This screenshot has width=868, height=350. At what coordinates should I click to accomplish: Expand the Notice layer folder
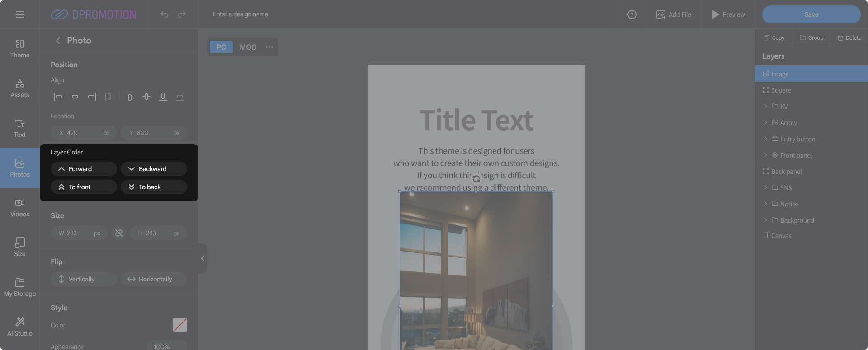point(765,204)
